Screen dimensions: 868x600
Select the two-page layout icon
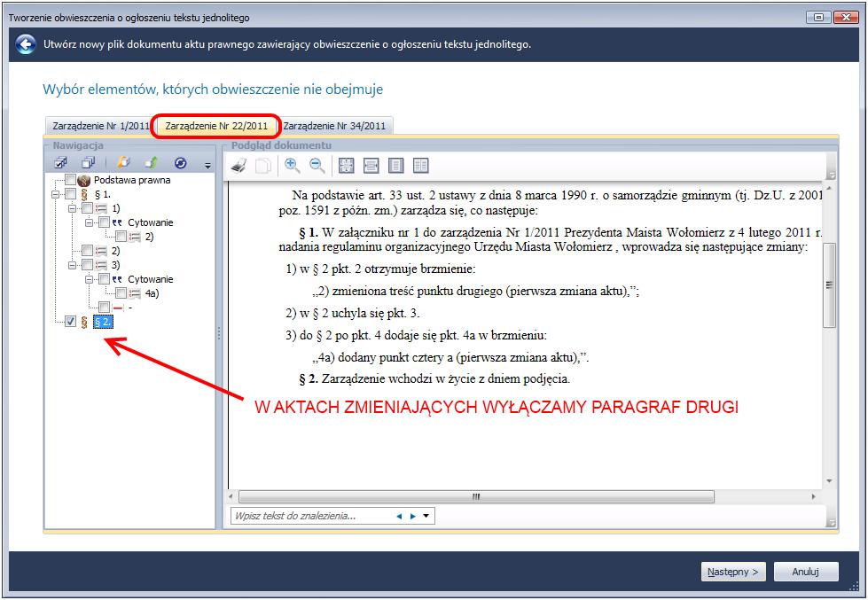click(x=421, y=166)
